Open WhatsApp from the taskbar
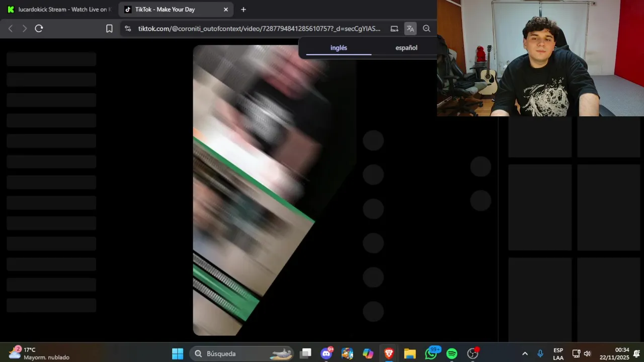 tap(431, 353)
